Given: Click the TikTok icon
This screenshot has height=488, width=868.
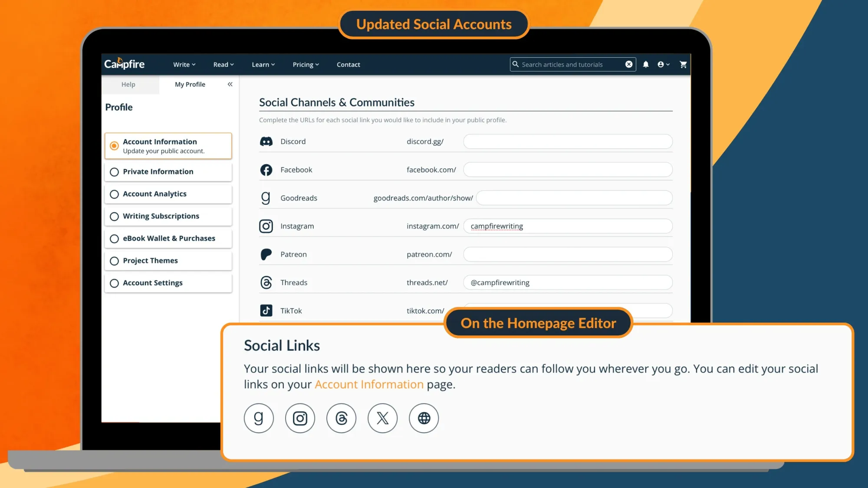Looking at the screenshot, I should (266, 311).
